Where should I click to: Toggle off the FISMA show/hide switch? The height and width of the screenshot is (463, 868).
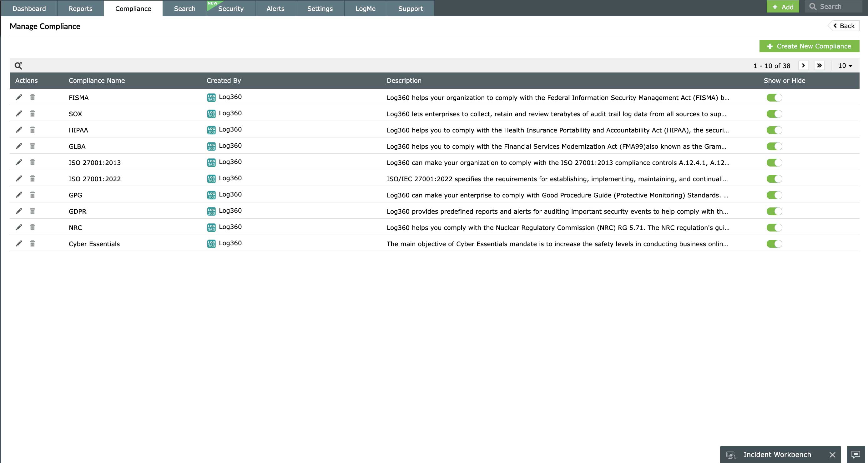(x=774, y=98)
